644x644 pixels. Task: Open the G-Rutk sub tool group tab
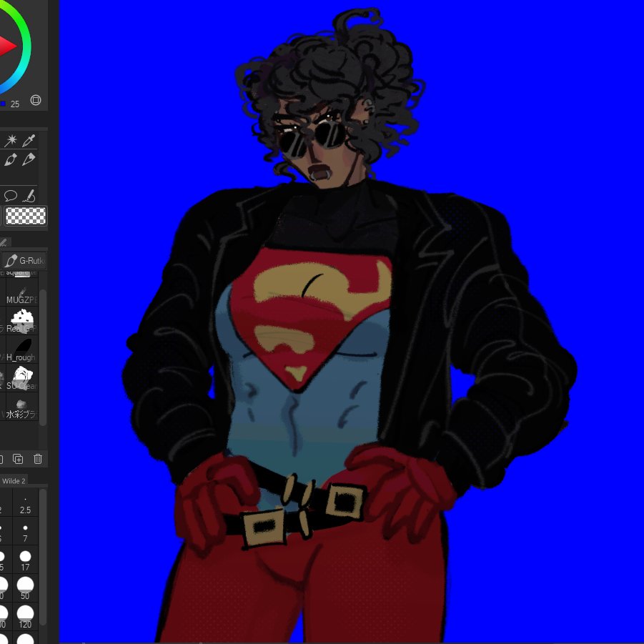click(24, 260)
